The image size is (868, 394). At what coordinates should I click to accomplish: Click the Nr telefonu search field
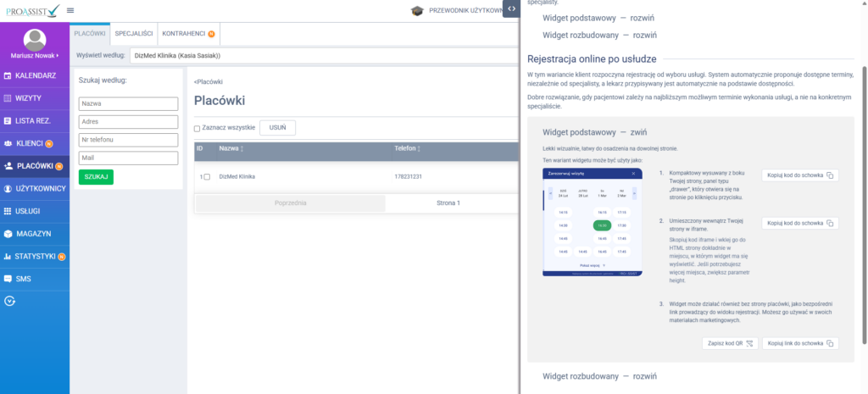click(128, 139)
